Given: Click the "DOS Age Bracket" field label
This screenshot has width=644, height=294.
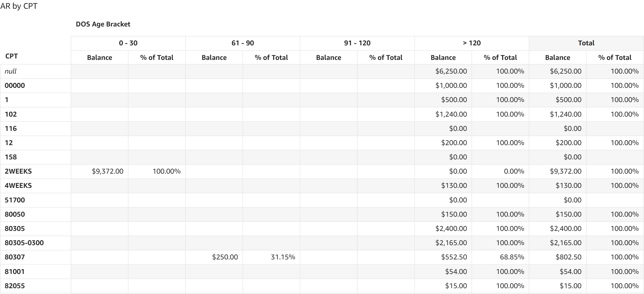Looking at the screenshot, I should (103, 24).
